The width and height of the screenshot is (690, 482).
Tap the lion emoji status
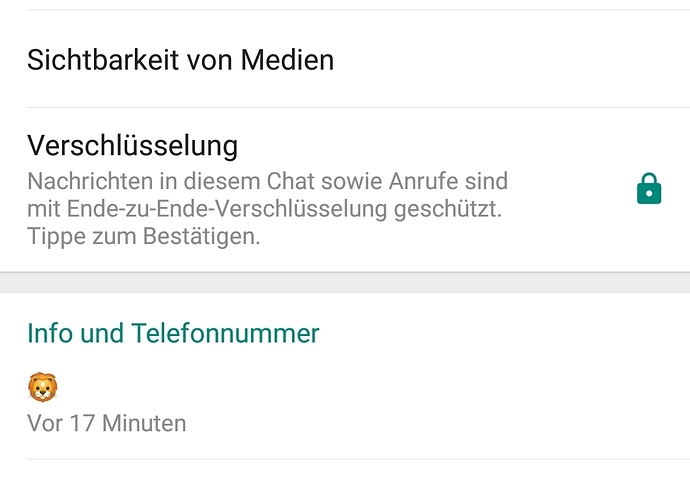43,387
